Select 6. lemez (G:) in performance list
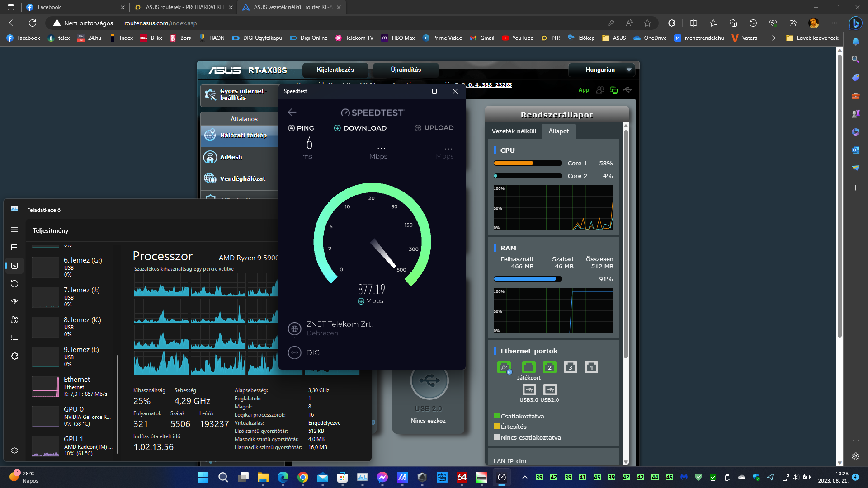Viewport: 868px width, 488px height. 72,267
